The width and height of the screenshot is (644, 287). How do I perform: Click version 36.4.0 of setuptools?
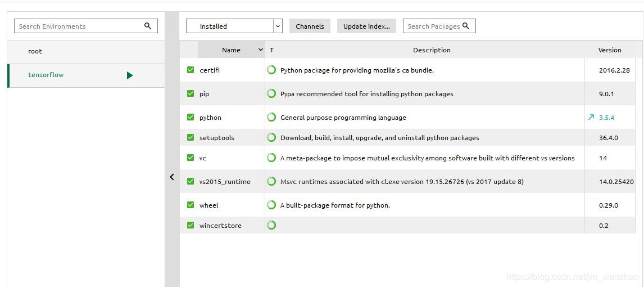[x=609, y=138]
